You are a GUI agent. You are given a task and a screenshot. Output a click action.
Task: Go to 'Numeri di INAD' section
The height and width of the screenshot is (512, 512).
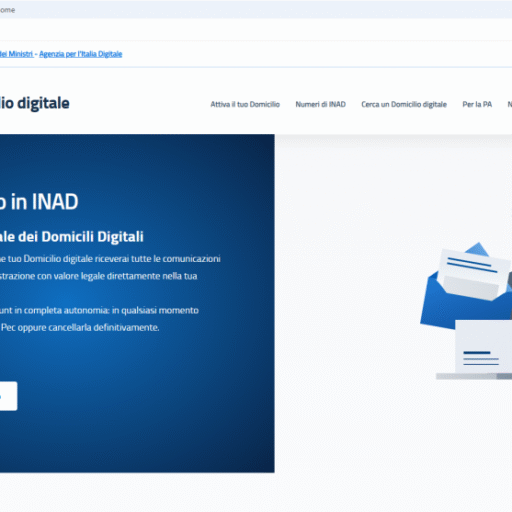320,104
